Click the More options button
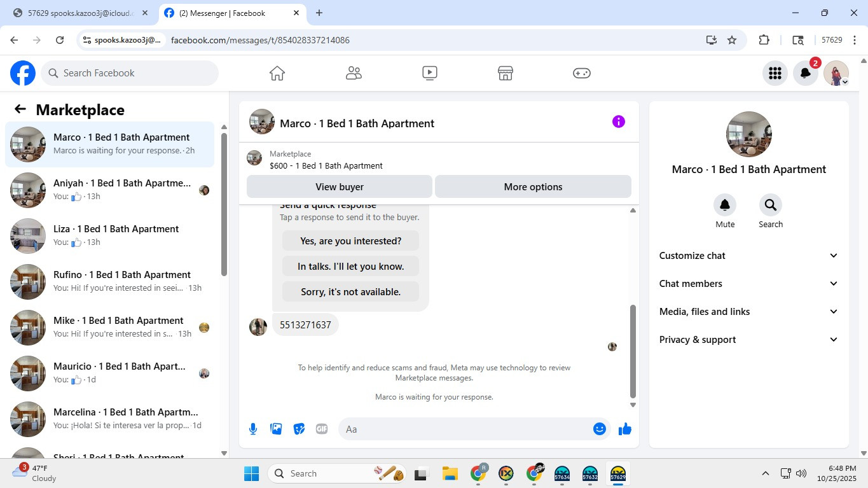The height and width of the screenshot is (488, 868). tap(533, 186)
